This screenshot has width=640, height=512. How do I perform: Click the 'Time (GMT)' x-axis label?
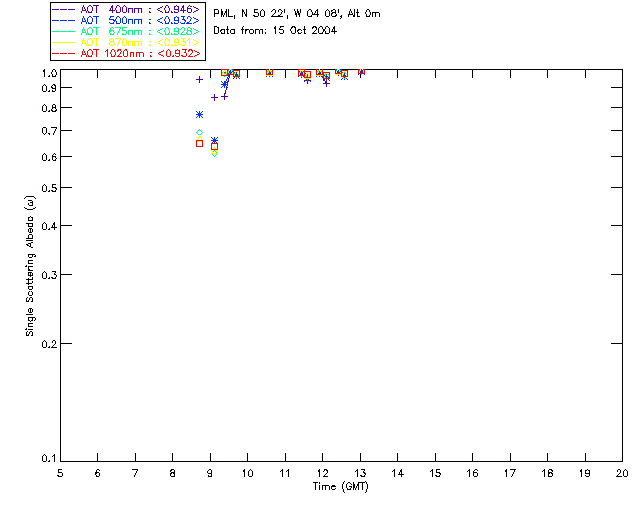click(340, 487)
